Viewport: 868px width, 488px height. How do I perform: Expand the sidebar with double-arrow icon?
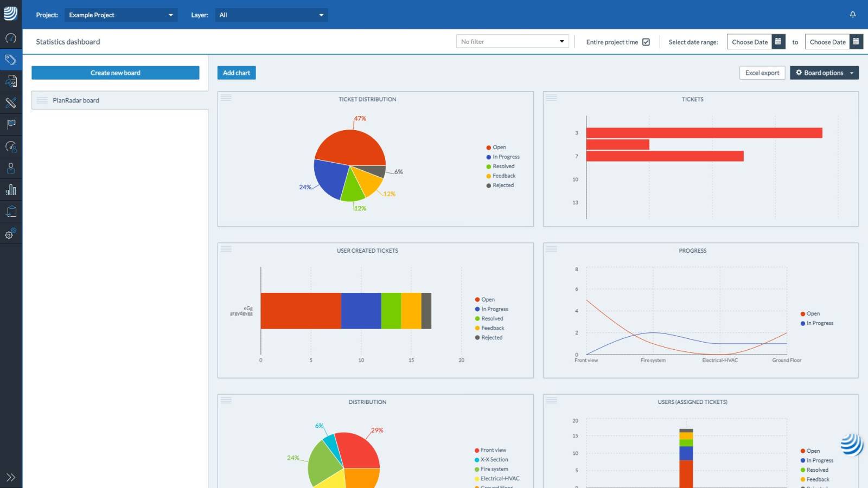(11, 477)
